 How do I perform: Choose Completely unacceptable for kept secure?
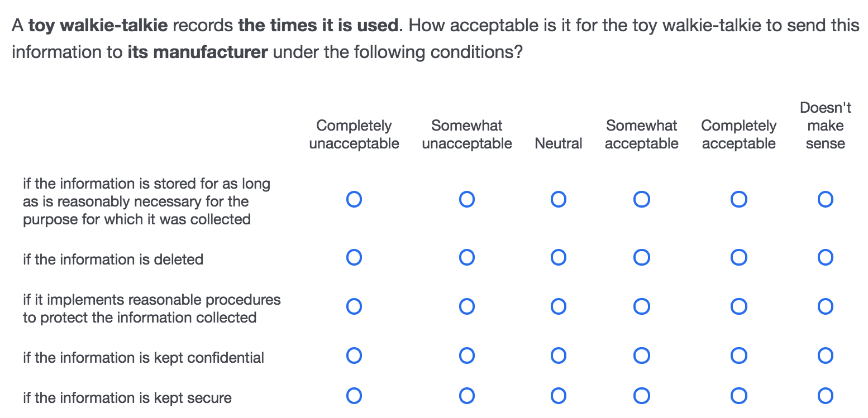click(354, 396)
